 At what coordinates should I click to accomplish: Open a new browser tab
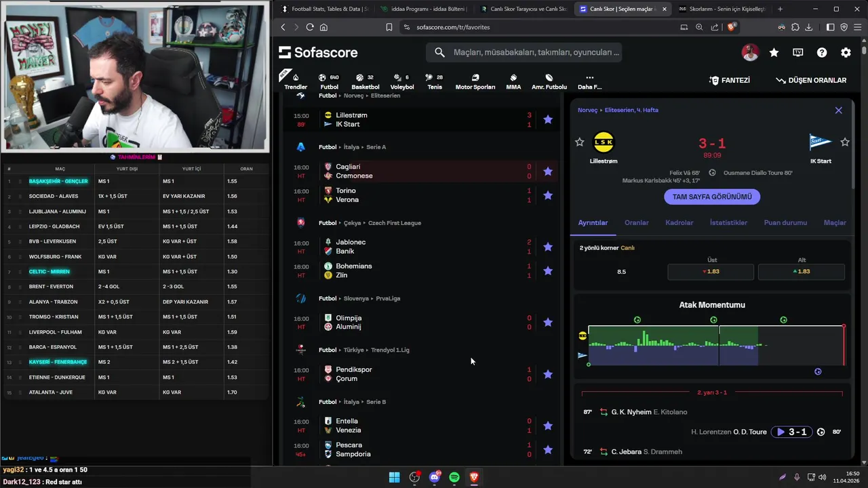(x=780, y=9)
